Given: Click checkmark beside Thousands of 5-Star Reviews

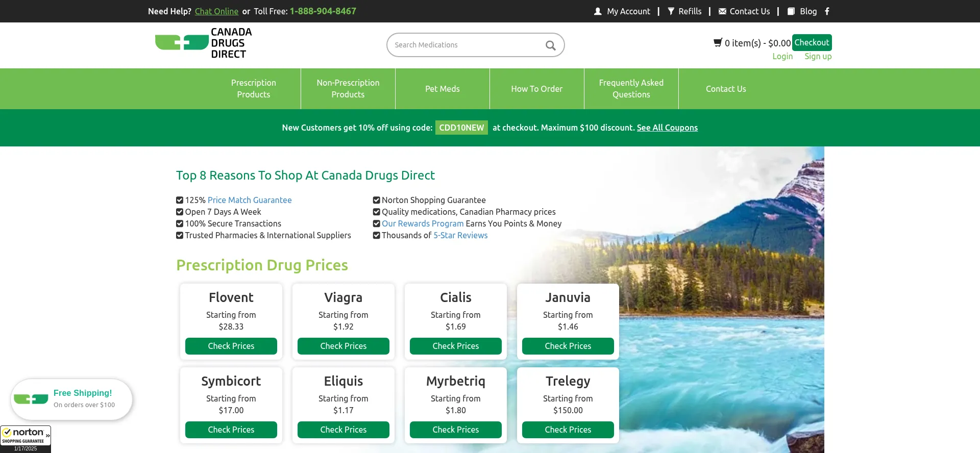Looking at the screenshot, I should coord(377,235).
